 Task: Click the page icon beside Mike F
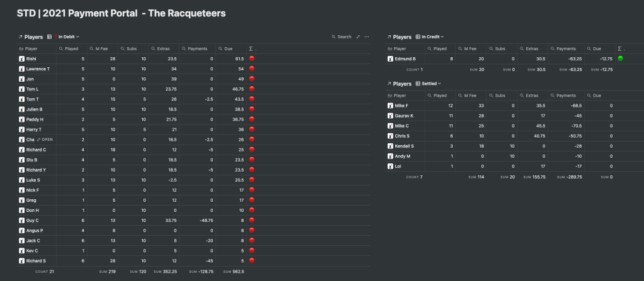[x=390, y=106]
